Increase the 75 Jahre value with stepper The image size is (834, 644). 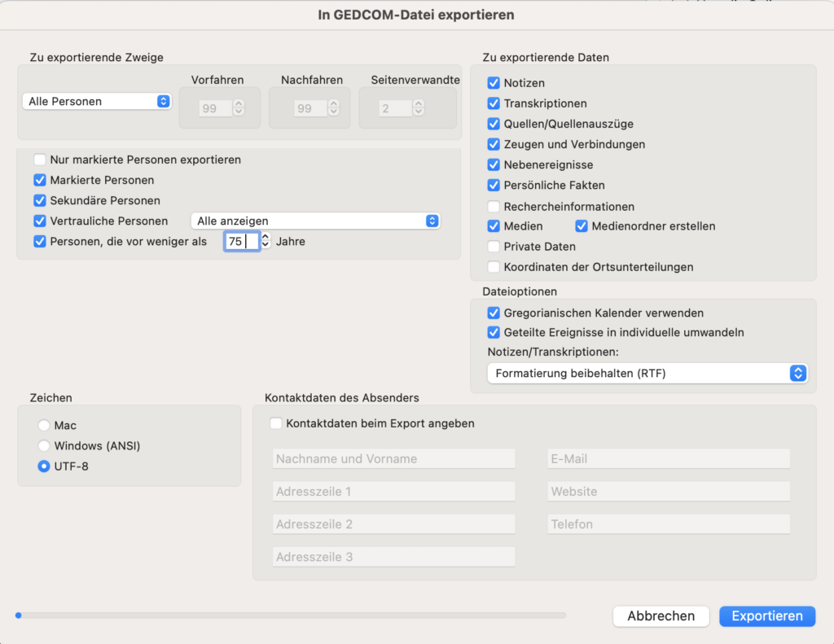tap(266, 238)
